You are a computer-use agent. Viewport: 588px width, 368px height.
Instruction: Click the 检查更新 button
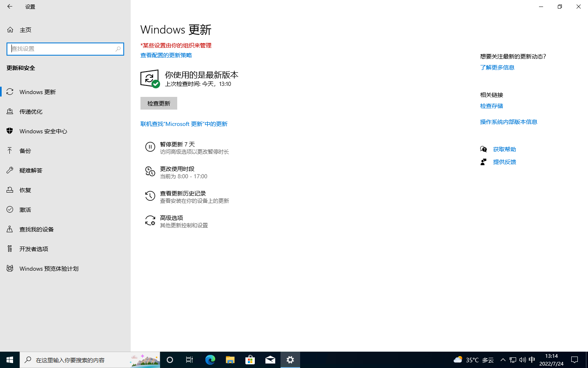159,103
